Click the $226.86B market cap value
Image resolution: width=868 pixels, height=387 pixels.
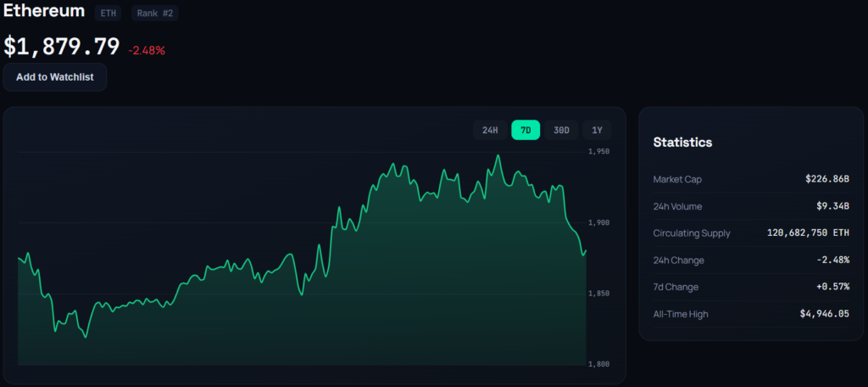827,179
